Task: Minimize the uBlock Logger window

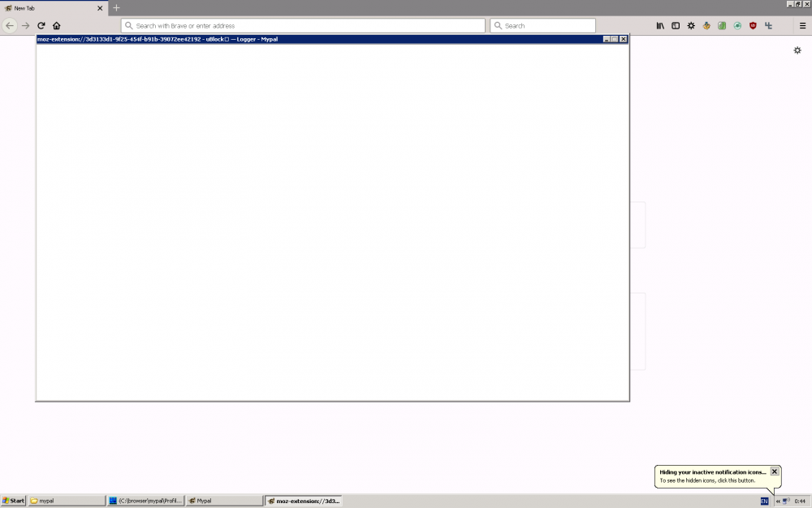Action: [x=607, y=39]
